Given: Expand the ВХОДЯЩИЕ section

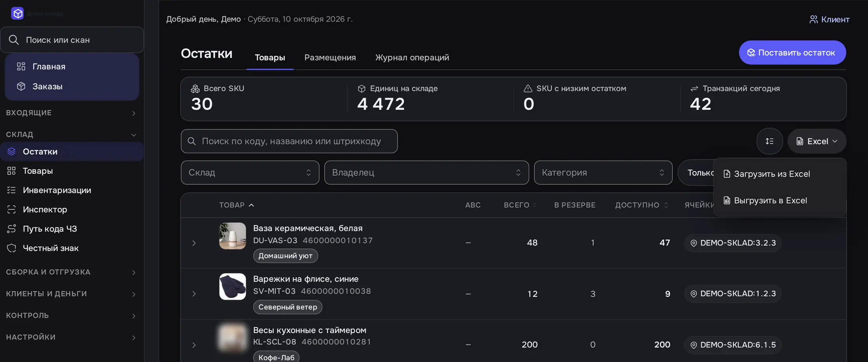Looking at the screenshot, I should tap(72, 113).
